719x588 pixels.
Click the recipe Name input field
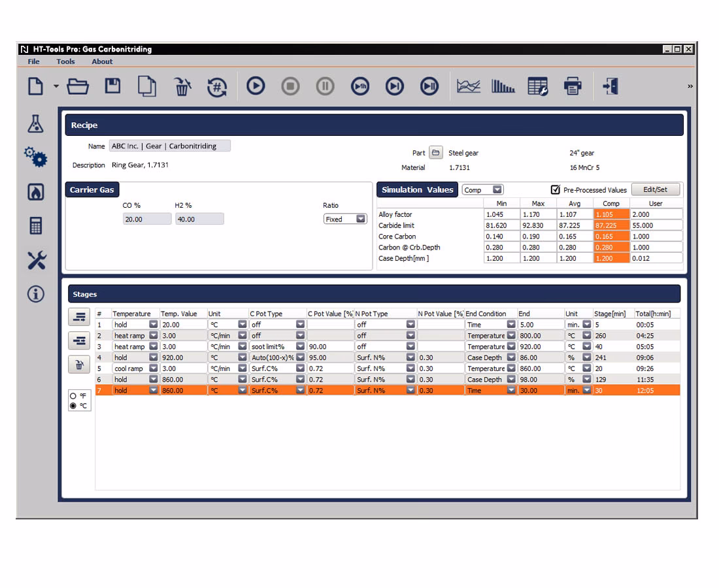tap(169, 146)
